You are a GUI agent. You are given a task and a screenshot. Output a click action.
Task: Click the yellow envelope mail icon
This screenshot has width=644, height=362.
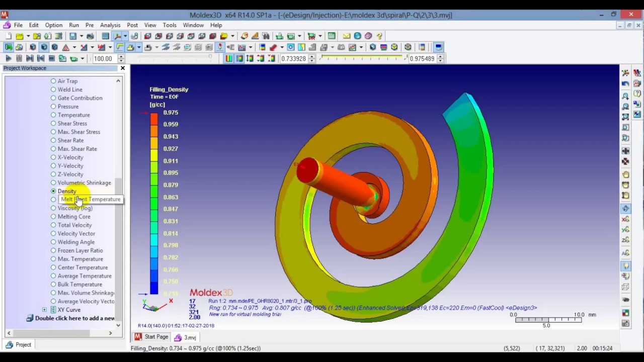pos(347,36)
